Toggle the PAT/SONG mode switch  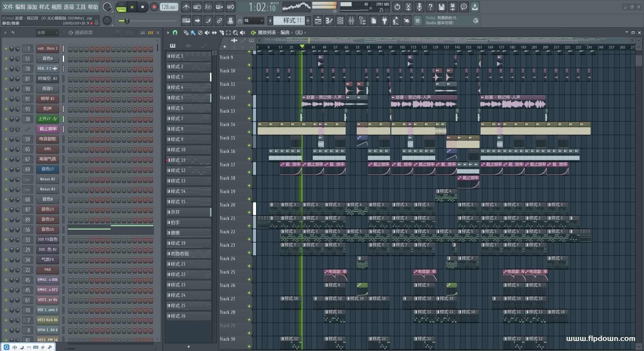click(121, 7)
